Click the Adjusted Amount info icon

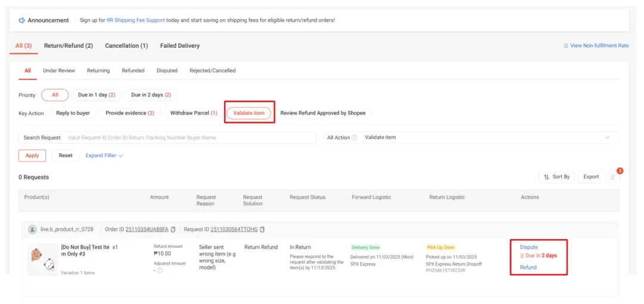(x=160, y=271)
